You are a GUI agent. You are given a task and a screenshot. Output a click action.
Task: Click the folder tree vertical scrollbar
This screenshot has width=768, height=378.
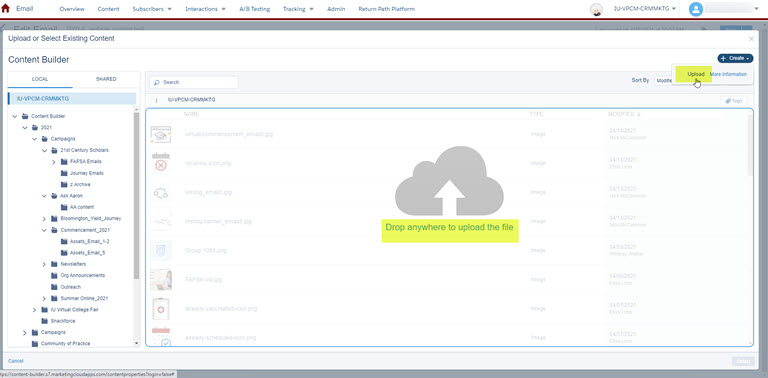137,195
